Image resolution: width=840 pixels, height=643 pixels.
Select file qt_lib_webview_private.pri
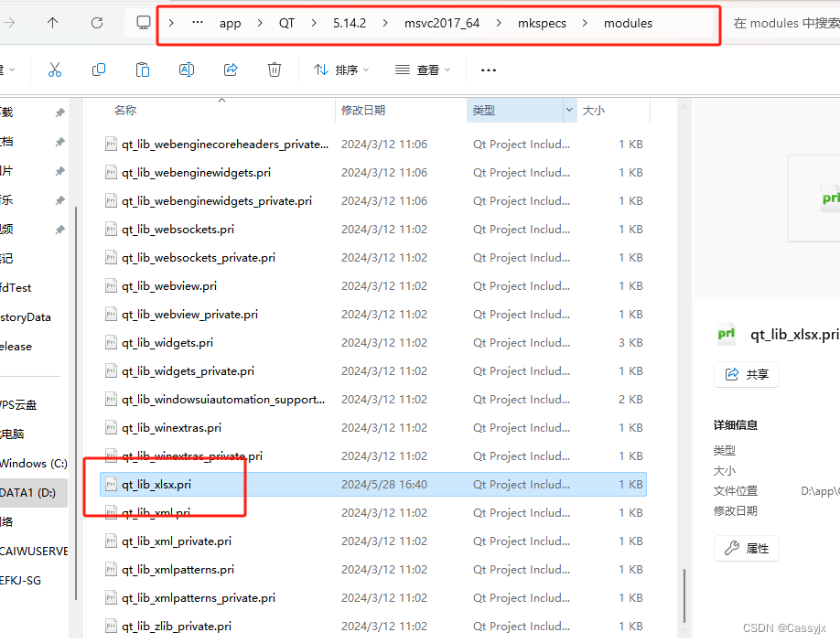372,315
